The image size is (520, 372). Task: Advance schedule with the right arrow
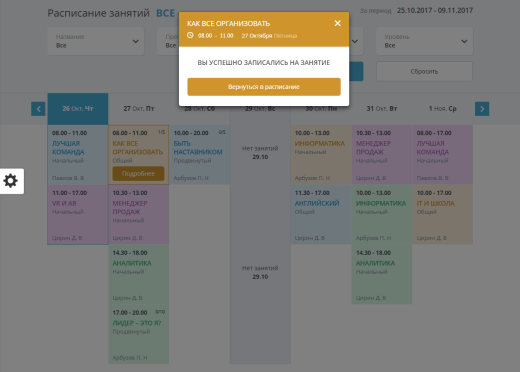coord(482,109)
